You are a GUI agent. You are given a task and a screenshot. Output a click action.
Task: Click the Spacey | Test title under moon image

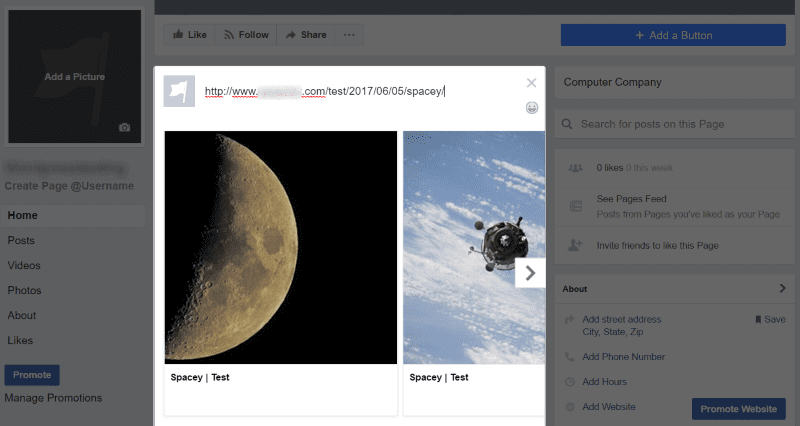pyautogui.click(x=200, y=377)
